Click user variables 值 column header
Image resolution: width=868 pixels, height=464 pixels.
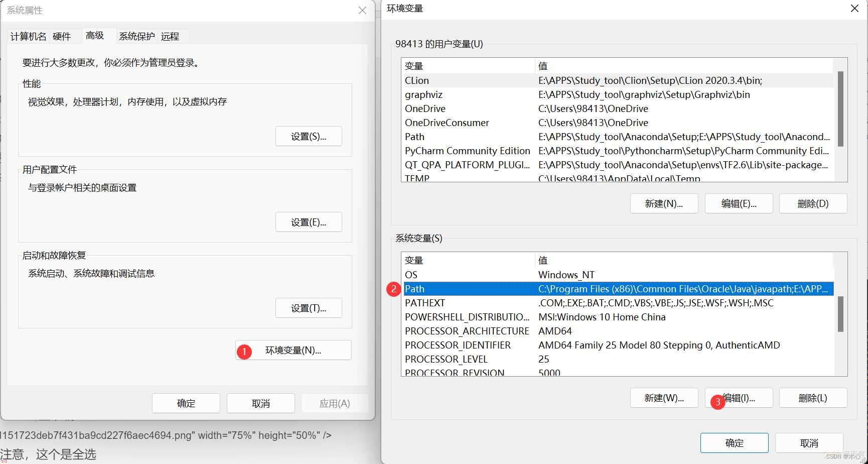[684, 66]
